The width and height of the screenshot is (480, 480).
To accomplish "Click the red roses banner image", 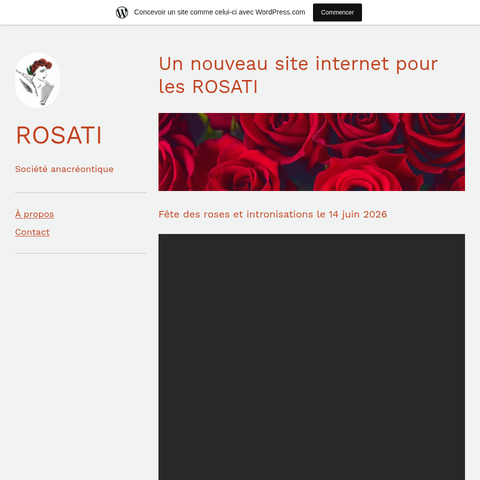I will tap(312, 152).
